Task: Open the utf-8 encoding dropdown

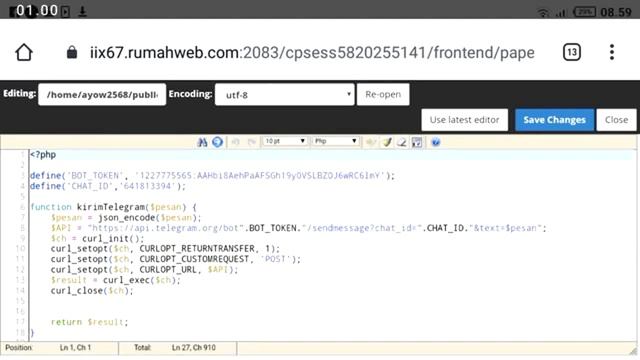Action: 284,95
